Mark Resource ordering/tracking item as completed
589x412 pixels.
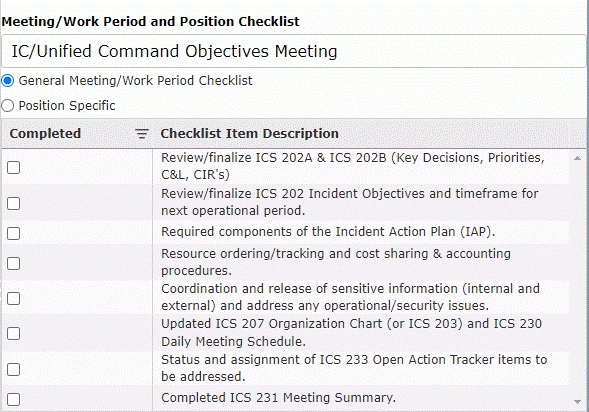[x=14, y=263]
